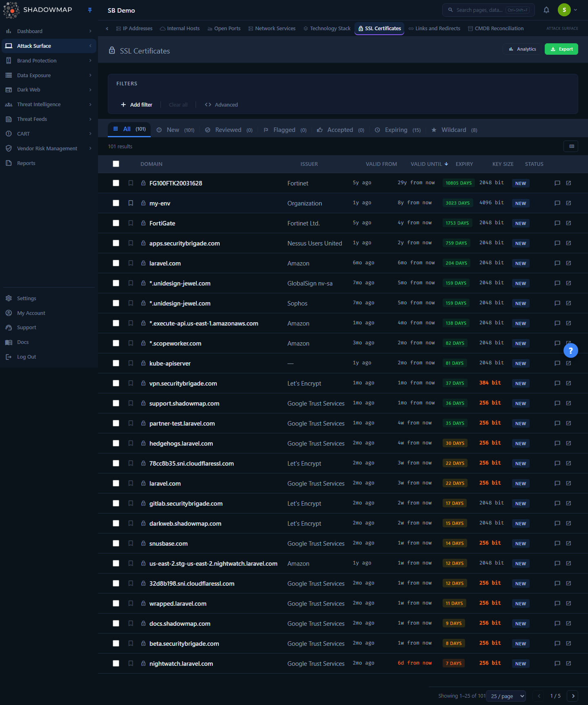Check the FG100FTK20031628 row checkbox
Screen dimensions: 588x705
click(116, 183)
